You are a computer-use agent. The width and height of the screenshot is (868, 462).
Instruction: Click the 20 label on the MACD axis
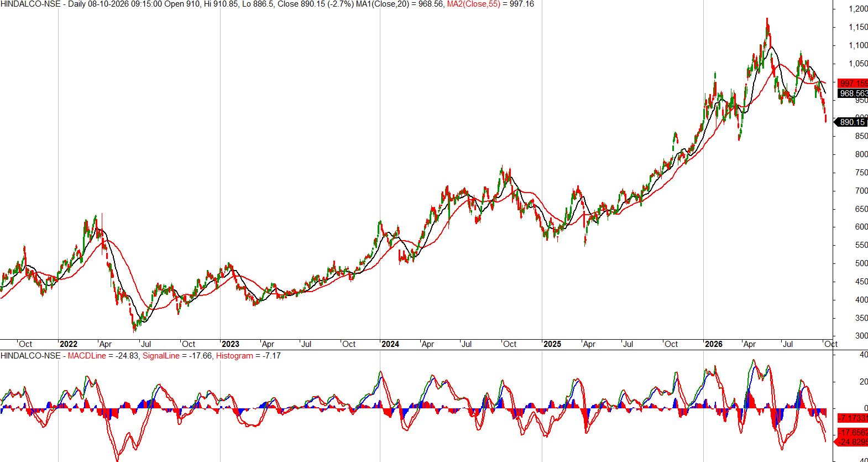click(863, 382)
